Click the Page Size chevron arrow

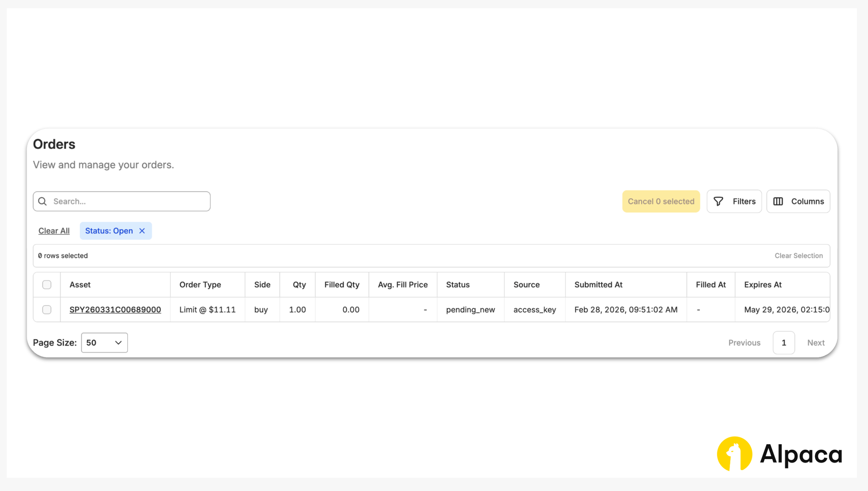tap(118, 343)
